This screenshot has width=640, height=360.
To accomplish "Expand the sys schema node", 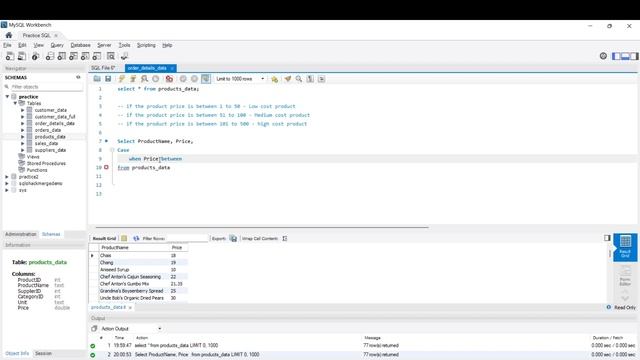I will (7, 190).
